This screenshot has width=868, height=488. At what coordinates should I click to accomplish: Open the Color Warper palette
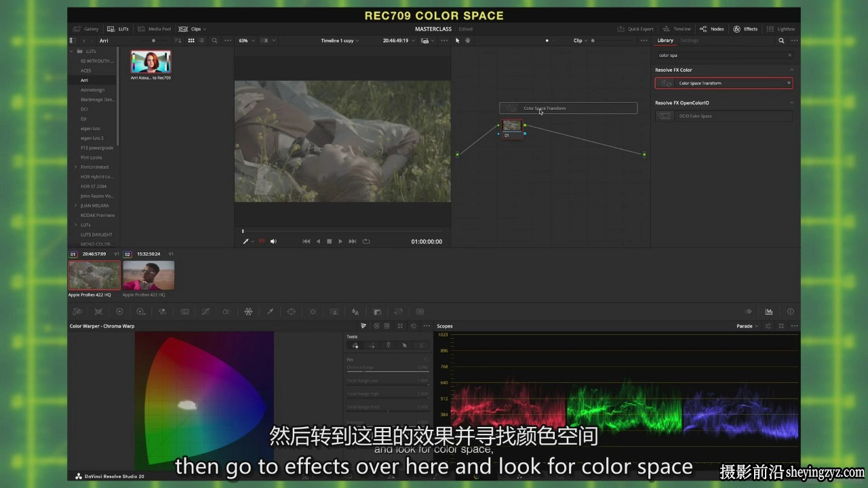248,312
